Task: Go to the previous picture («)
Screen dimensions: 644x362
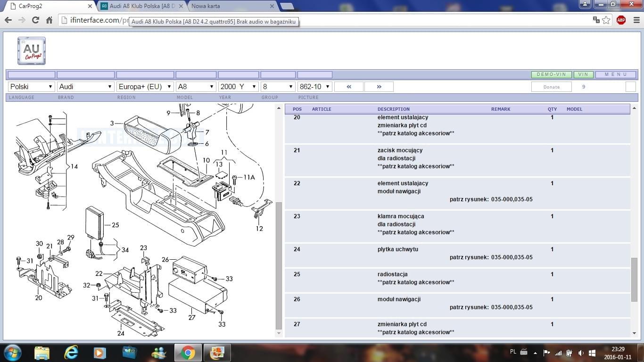Action: [x=349, y=87]
